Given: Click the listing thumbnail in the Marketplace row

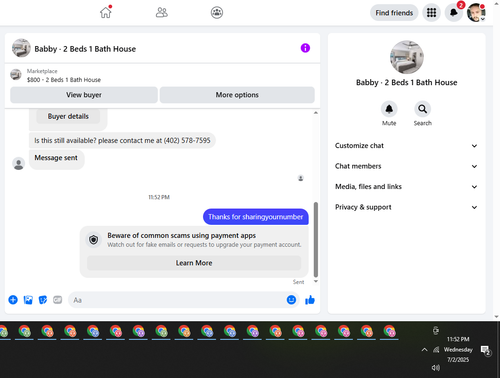Looking at the screenshot, I should (x=16, y=75).
